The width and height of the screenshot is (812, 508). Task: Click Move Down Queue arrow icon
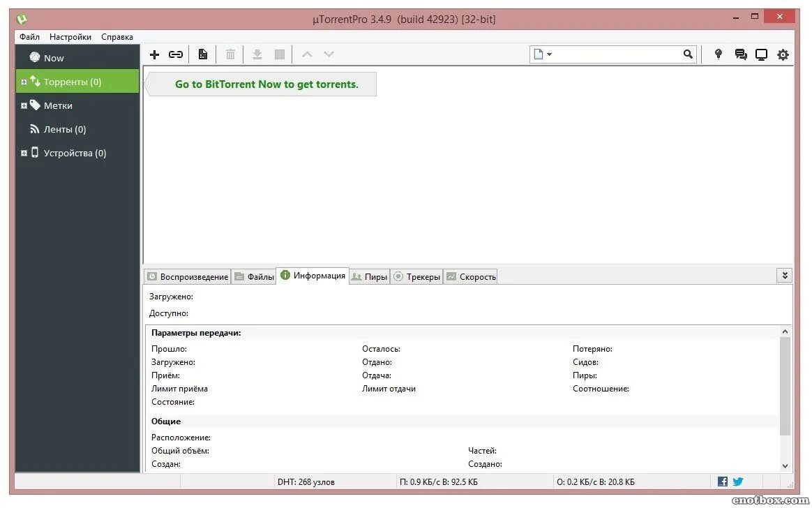click(329, 54)
